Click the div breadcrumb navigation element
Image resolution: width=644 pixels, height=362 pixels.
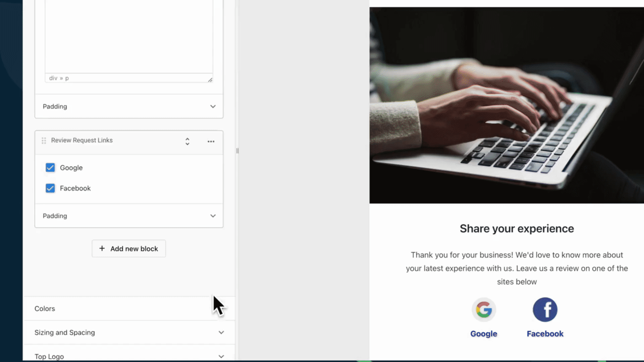53,78
